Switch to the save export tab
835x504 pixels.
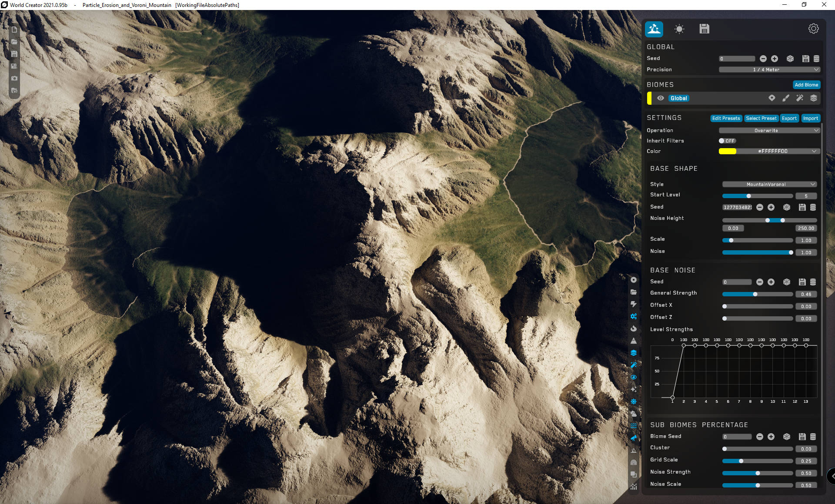[x=704, y=29]
